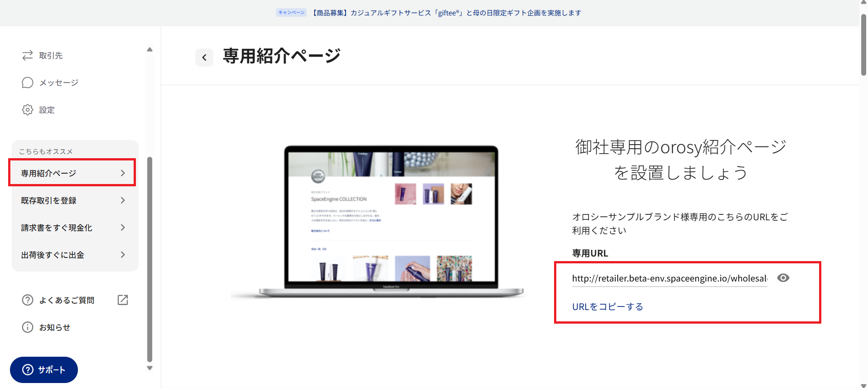This screenshot has width=868, height=388.
Task: Click the 専用URL input field
Action: point(670,278)
